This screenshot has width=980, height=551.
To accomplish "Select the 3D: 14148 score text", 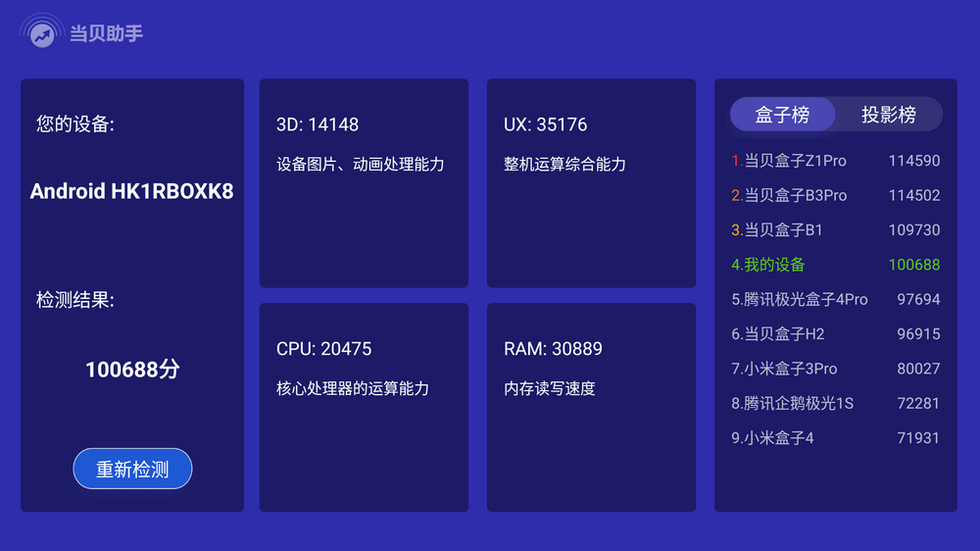I will pyautogui.click(x=318, y=125).
